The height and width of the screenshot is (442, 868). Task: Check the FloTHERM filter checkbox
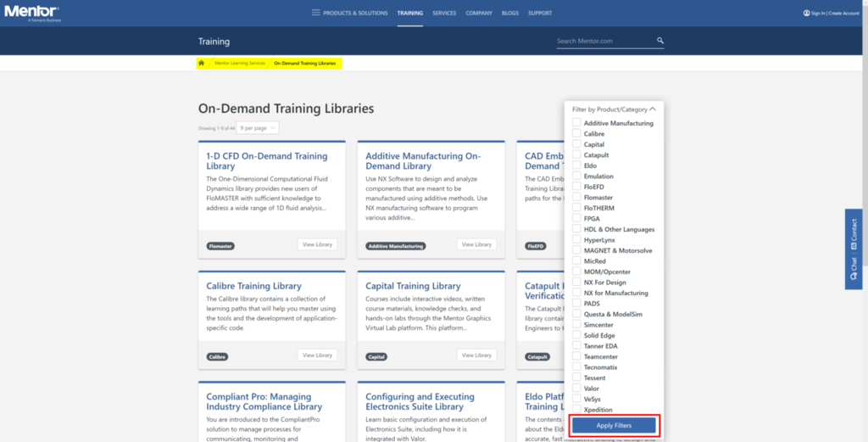[x=576, y=208]
